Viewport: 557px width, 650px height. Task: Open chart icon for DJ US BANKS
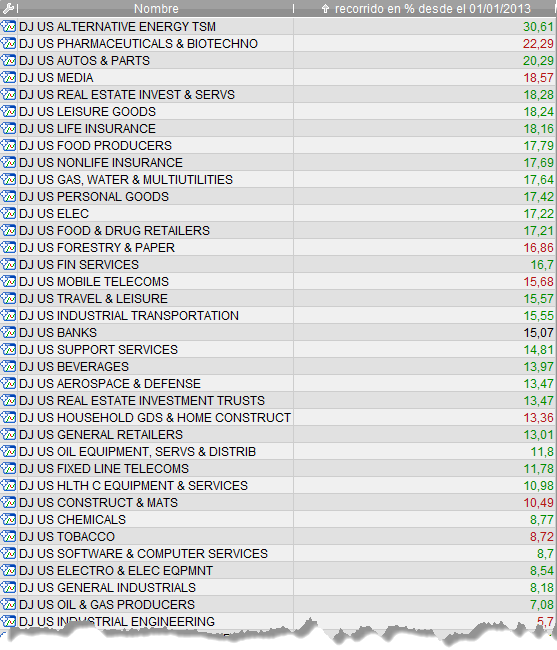click(8, 332)
